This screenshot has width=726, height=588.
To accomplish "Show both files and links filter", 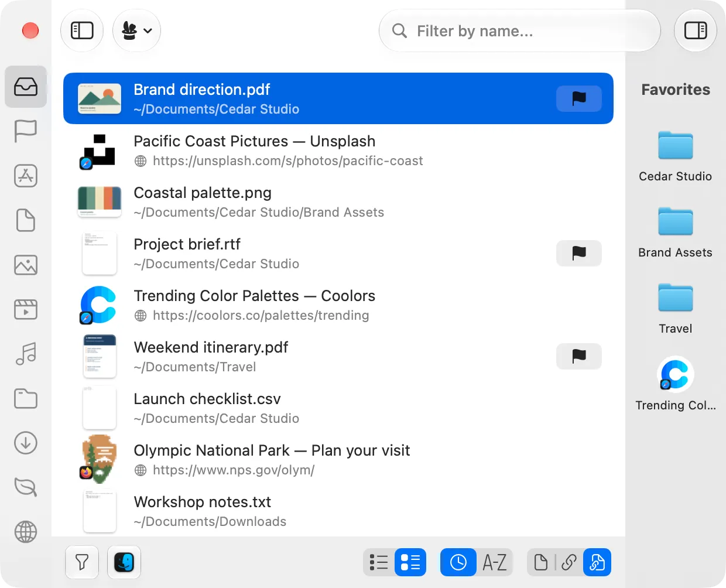I will coord(597,562).
